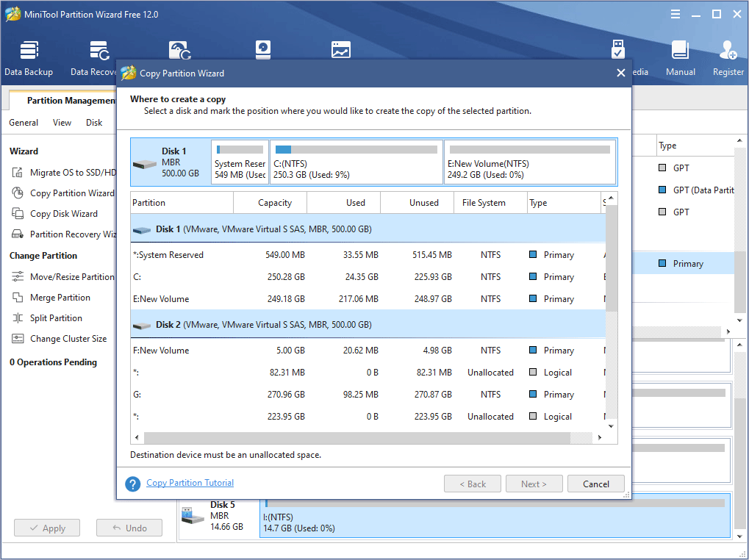Open the Disk Benchmark toolbar icon

(x=262, y=50)
